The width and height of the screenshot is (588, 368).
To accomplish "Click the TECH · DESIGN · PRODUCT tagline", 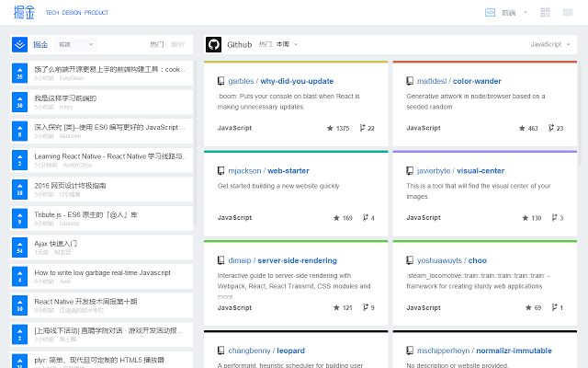I will pyautogui.click(x=77, y=13).
